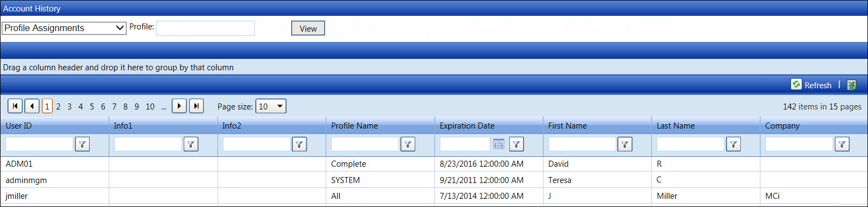Select the ADM01 user ID cell

(x=55, y=164)
